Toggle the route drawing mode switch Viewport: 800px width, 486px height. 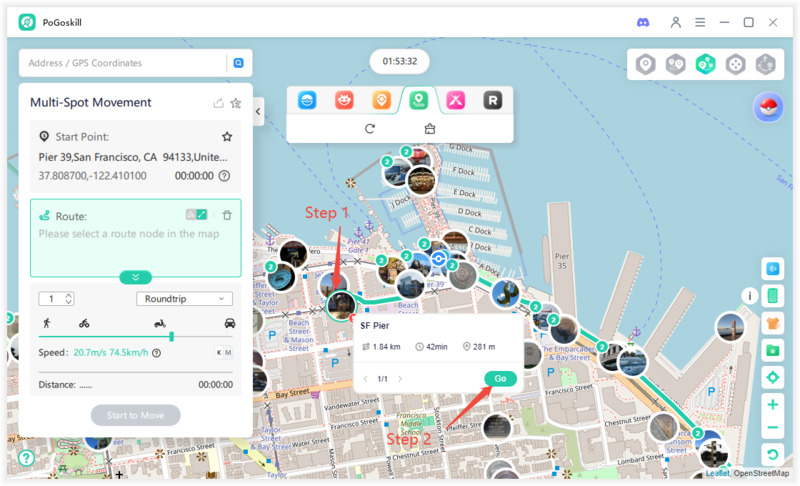click(196, 215)
